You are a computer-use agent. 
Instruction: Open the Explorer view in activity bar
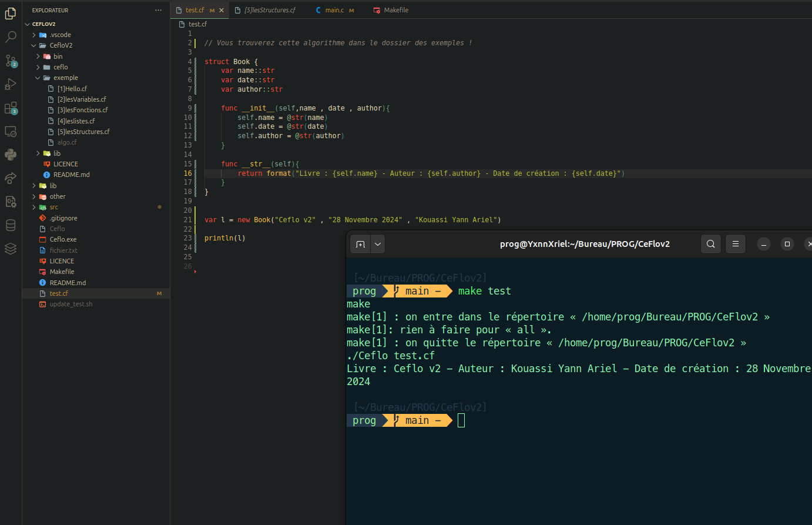click(11, 13)
